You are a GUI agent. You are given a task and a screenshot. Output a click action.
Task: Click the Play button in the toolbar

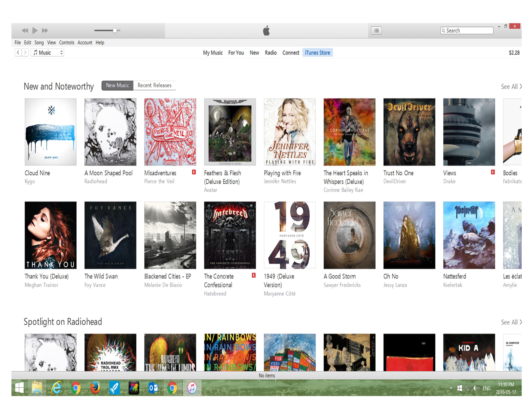point(35,30)
